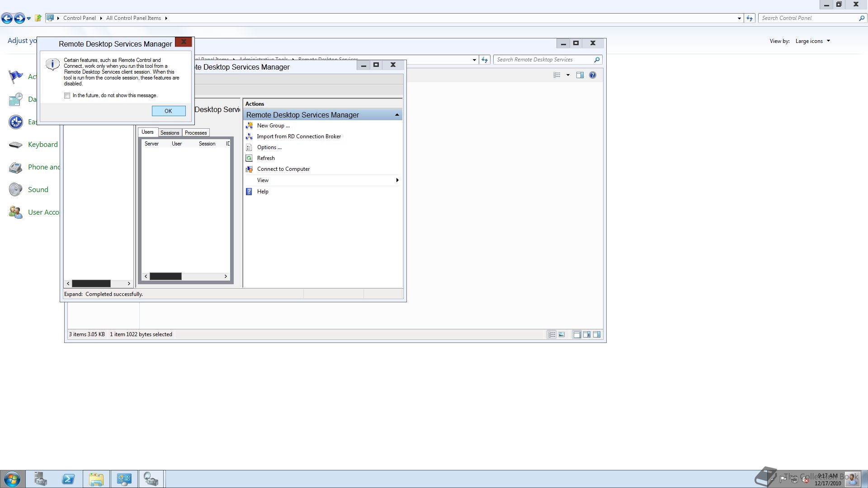
Task: Click the Sound speaker icon
Action: point(16,190)
